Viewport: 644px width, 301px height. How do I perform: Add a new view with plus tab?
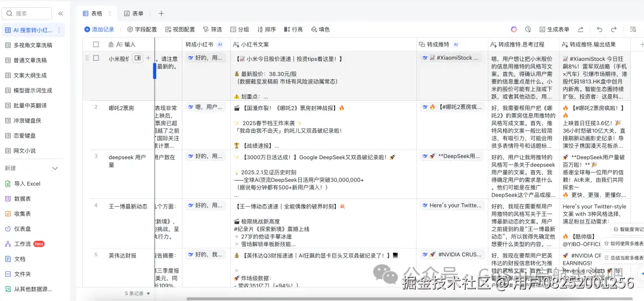162,13
